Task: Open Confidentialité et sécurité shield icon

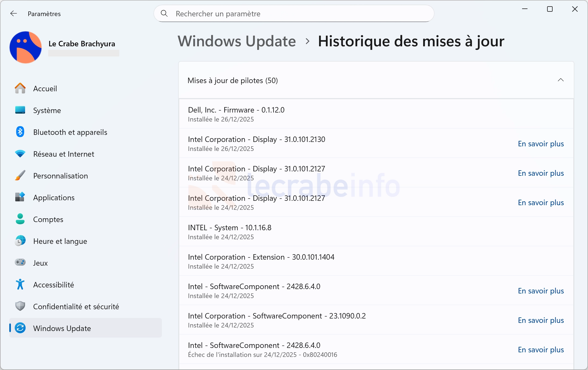Action: click(x=20, y=306)
